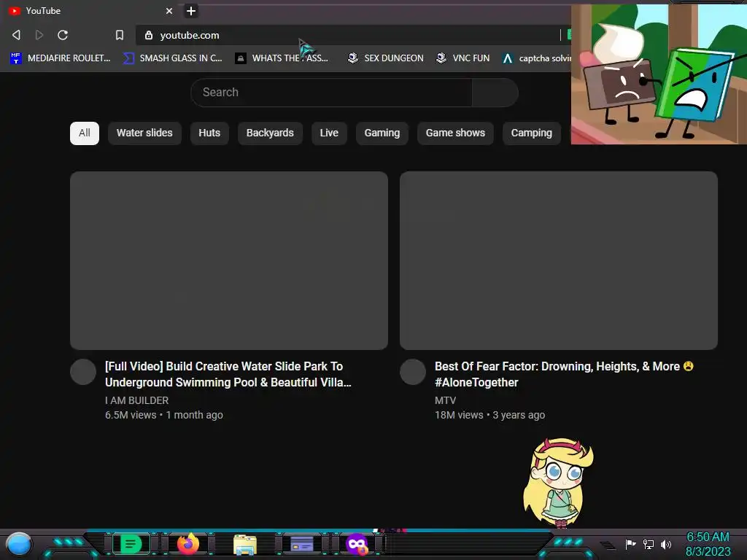747x560 pixels.
Task: Click the volume speaker tray icon
Action: [666, 544]
